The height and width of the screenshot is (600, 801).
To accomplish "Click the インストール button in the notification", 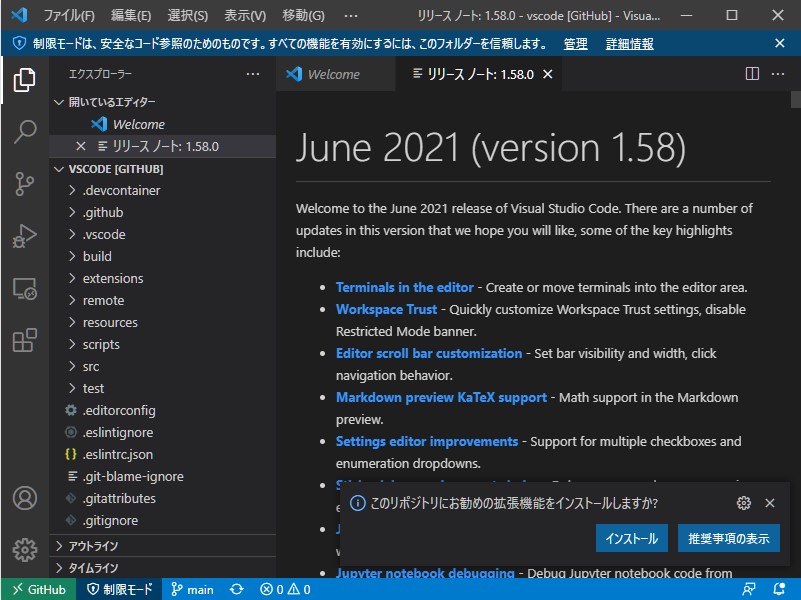I will [631, 536].
